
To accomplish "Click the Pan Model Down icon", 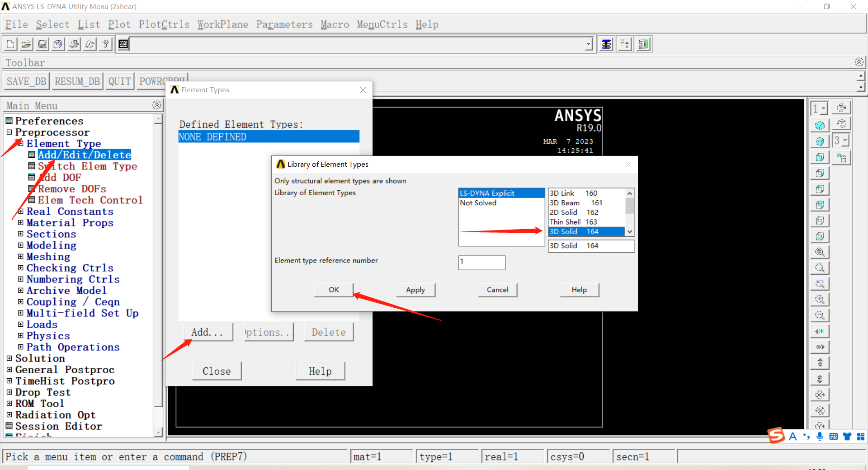I will click(820, 378).
